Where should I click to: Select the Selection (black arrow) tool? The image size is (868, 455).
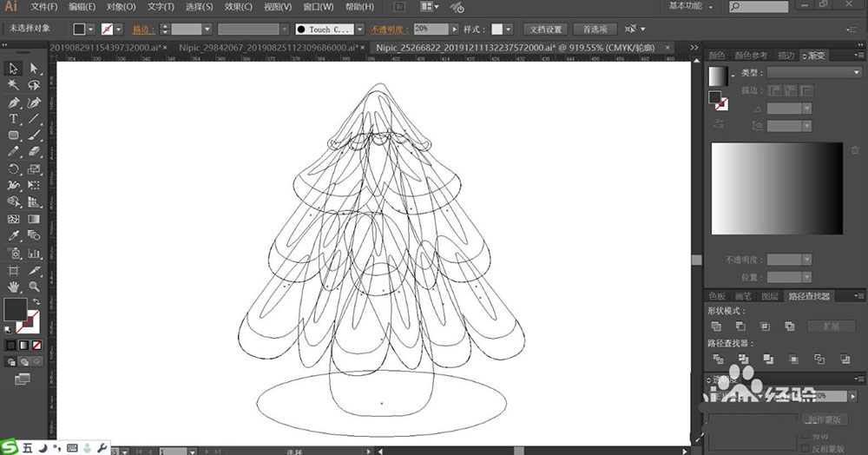tap(13, 68)
